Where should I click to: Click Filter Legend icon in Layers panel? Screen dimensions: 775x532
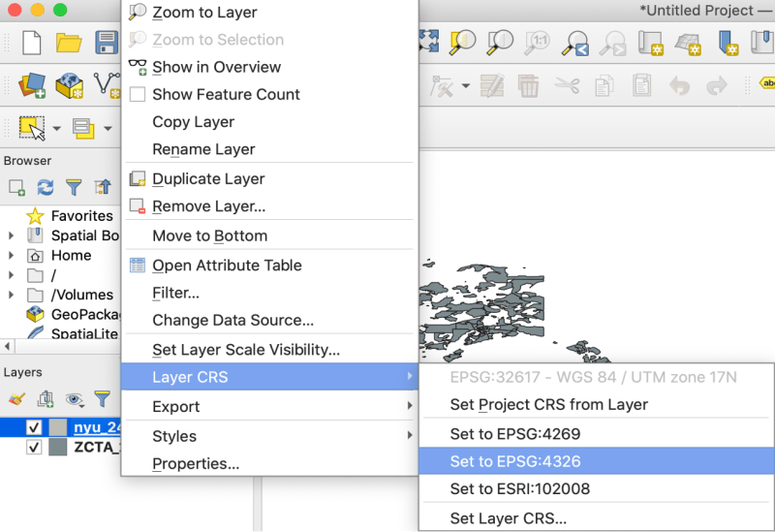(103, 399)
